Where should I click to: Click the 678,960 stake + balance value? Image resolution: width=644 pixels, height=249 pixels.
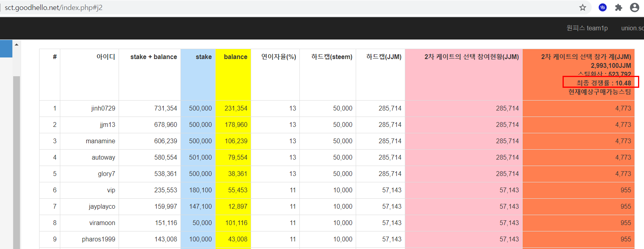point(166,125)
